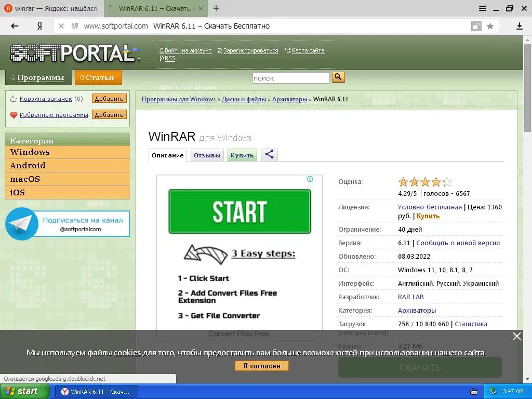Viewport: 532px width, 399px height.
Task: Click Условно-бесплатная license link
Action: pyautogui.click(x=430, y=207)
